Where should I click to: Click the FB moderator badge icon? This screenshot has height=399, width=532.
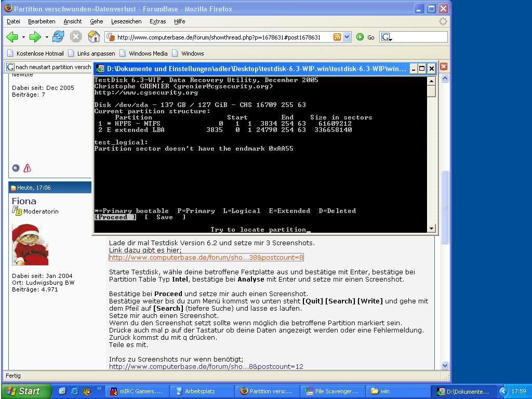[x=17, y=211]
